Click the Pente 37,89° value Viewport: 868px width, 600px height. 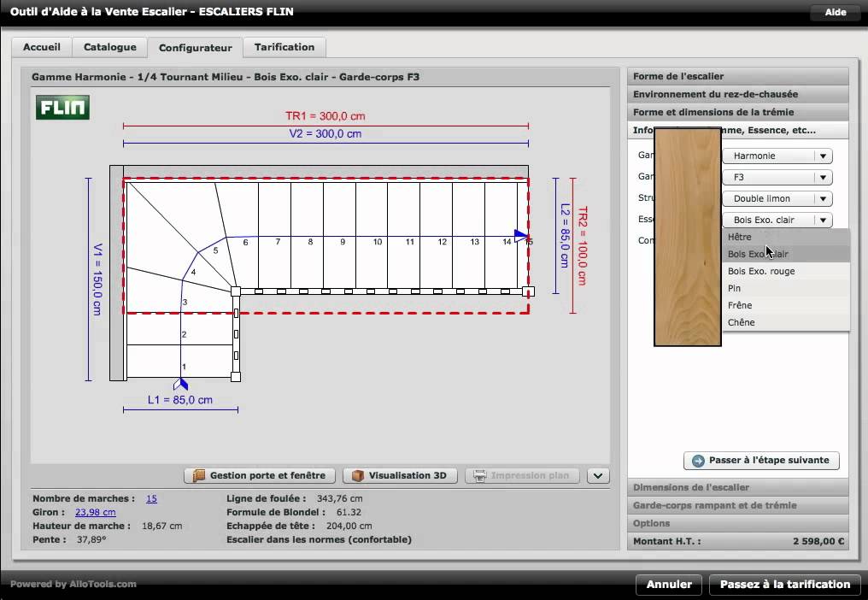click(x=91, y=539)
